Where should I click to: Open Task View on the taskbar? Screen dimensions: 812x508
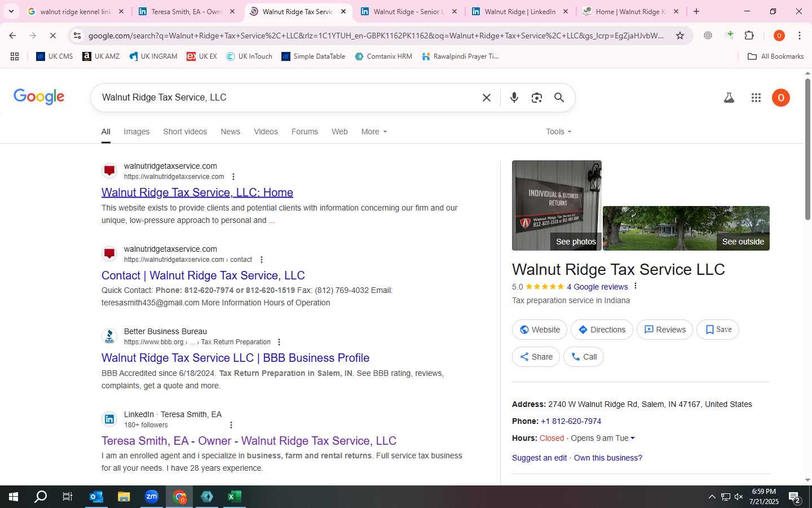tap(68, 497)
